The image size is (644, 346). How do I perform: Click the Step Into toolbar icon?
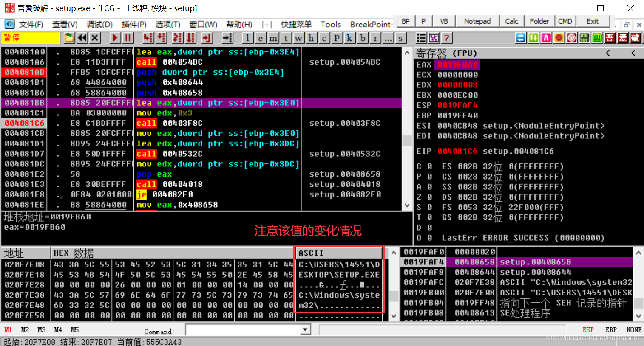pyautogui.click(x=148, y=38)
